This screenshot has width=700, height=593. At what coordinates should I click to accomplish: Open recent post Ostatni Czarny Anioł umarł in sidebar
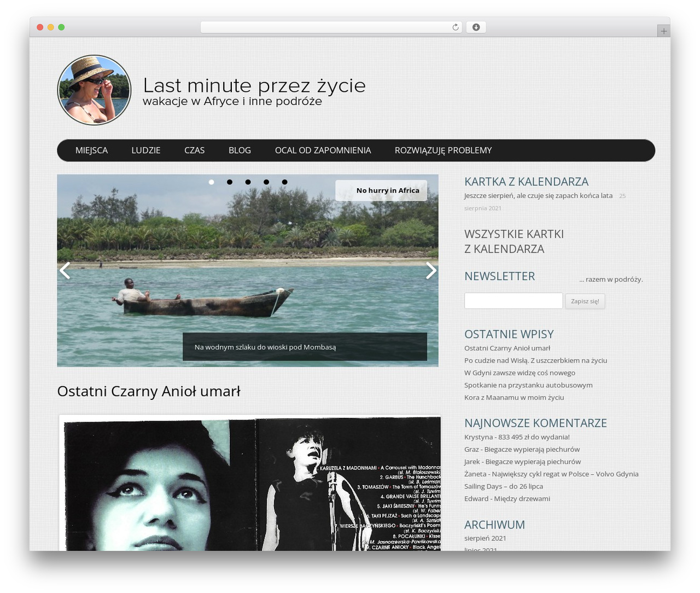tap(507, 348)
